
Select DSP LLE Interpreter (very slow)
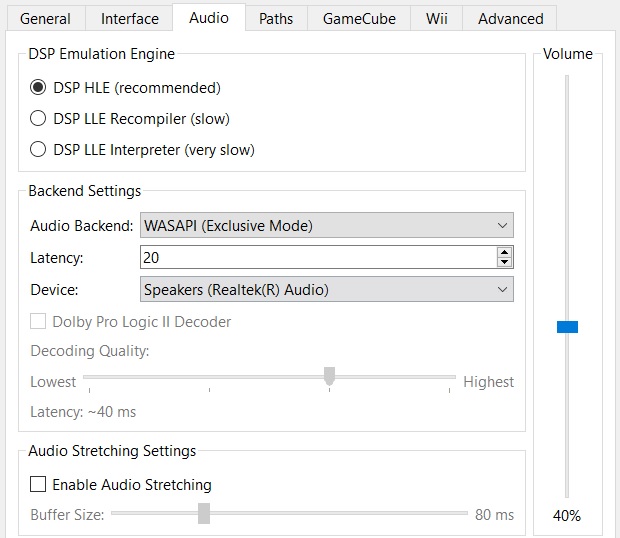click(38, 150)
